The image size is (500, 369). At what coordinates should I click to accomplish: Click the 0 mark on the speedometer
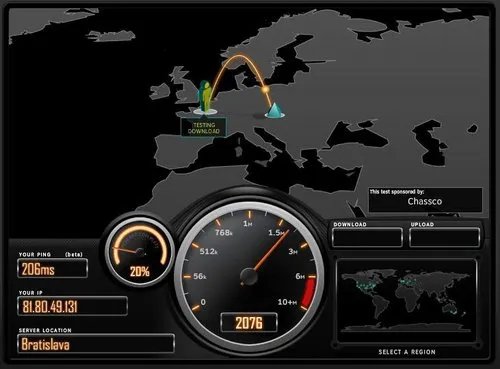click(203, 302)
